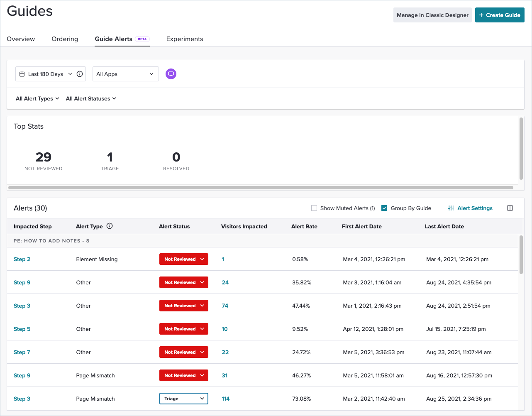Click Manage in Classic Designer button
Screen dimensions: 532x416
pyautogui.click(x=432, y=15)
